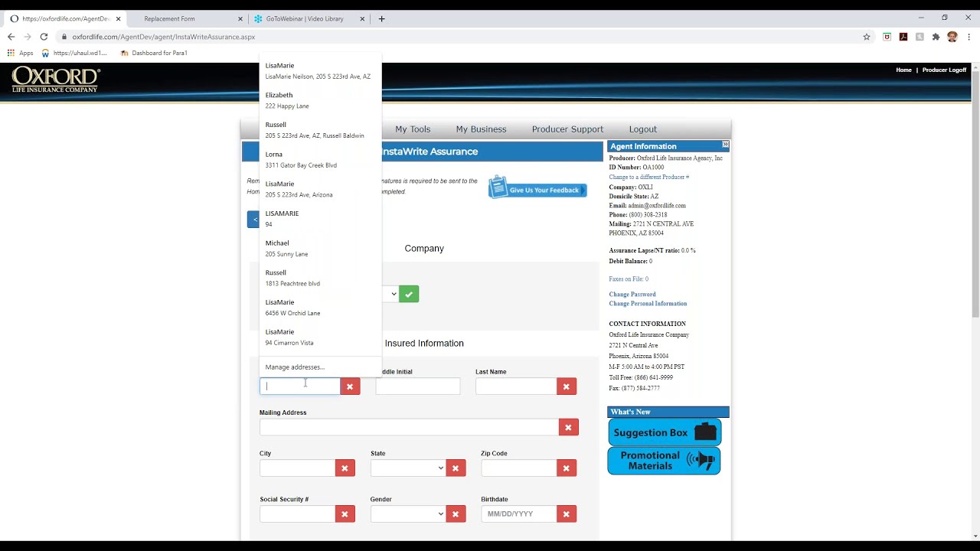Viewport: 980px width, 551px height.
Task: Reload the page in browser toolbar
Action: coord(44,37)
